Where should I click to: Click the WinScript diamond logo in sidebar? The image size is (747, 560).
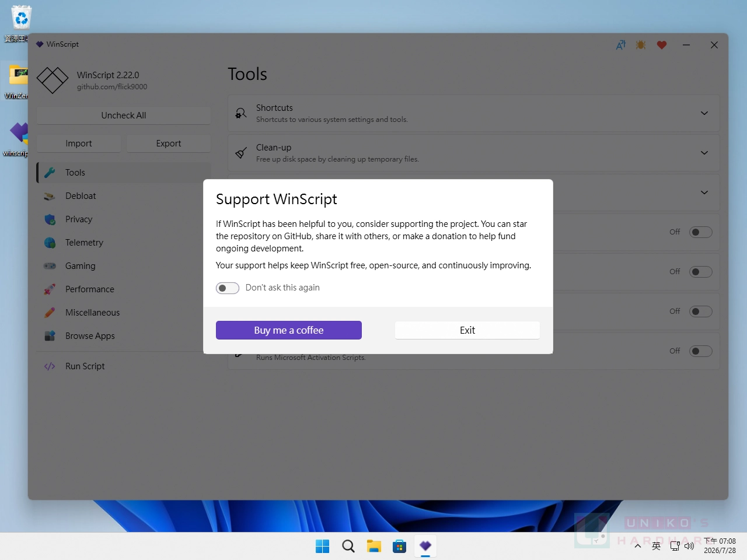[53, 80]
